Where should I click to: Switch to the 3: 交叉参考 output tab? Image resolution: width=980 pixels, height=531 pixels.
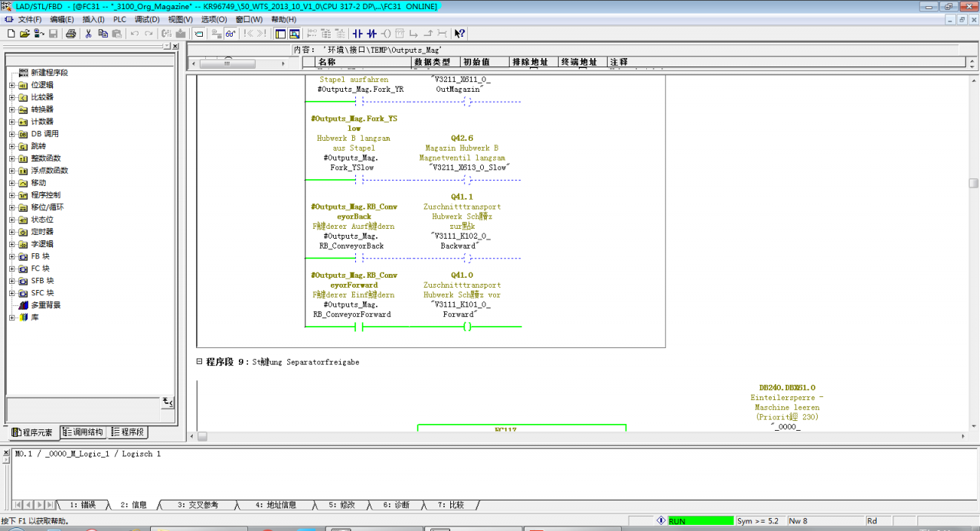point(198,505)
